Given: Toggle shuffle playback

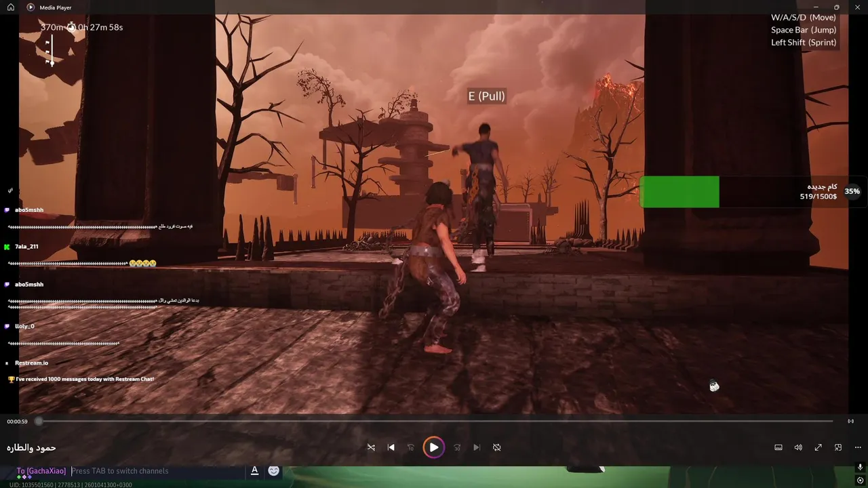Looking at the screenshot, I should 371,447.
